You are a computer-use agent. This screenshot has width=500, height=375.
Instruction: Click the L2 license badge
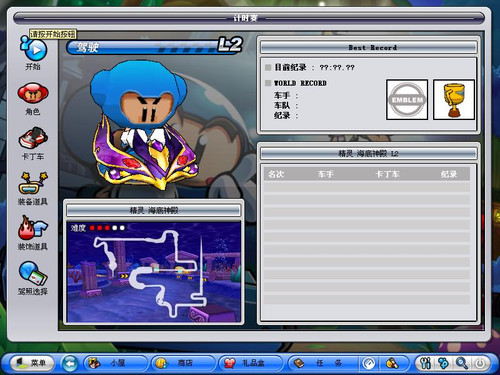click(x=230, y=45)
